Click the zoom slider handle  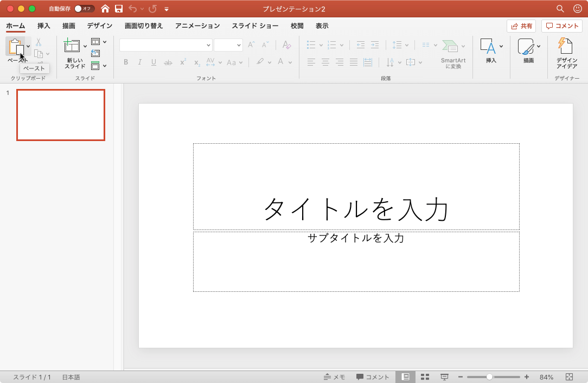pyautogui.click(x=489, y=377)
